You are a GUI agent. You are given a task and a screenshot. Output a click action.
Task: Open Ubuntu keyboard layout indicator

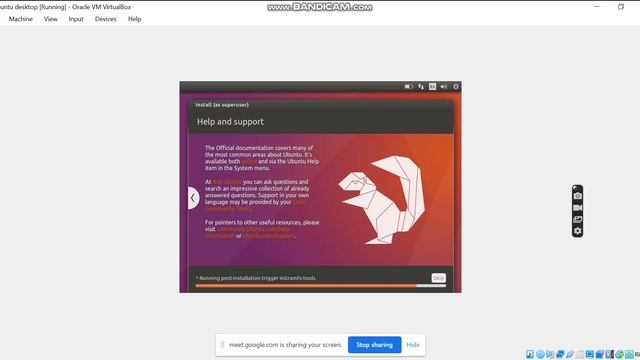[x=432, y=87]
